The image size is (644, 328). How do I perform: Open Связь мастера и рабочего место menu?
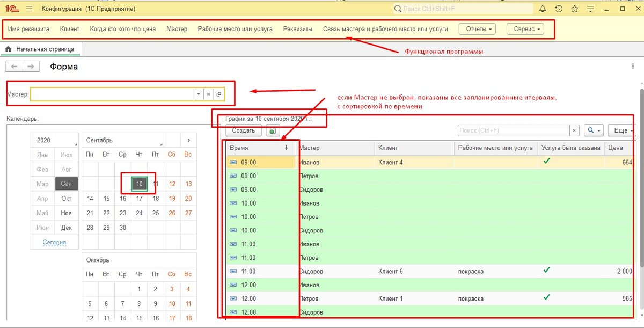coord(385,29)
